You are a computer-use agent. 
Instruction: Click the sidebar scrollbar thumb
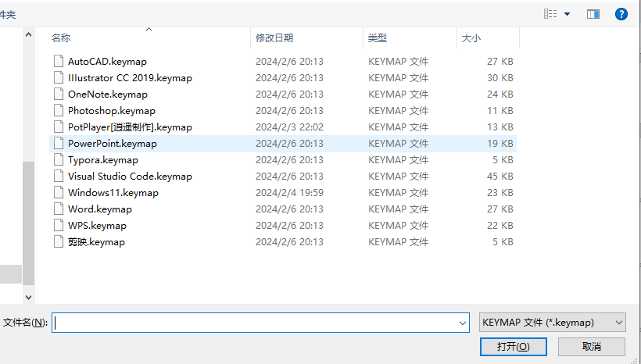(28, 223)
